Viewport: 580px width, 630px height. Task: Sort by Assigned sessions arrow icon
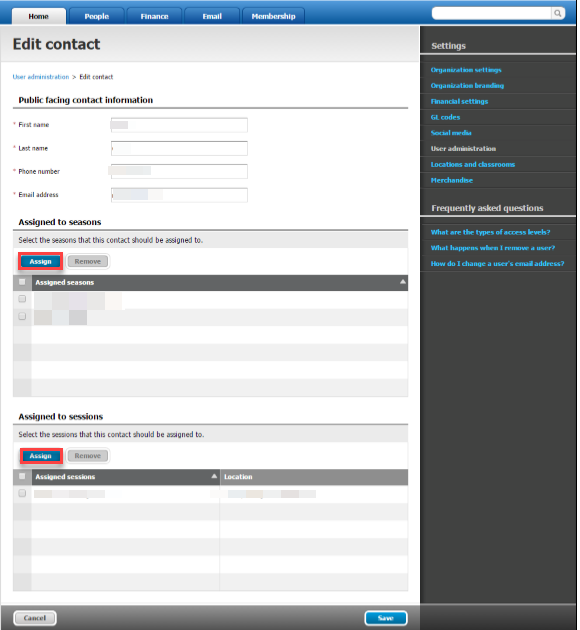tap(214, 476)
